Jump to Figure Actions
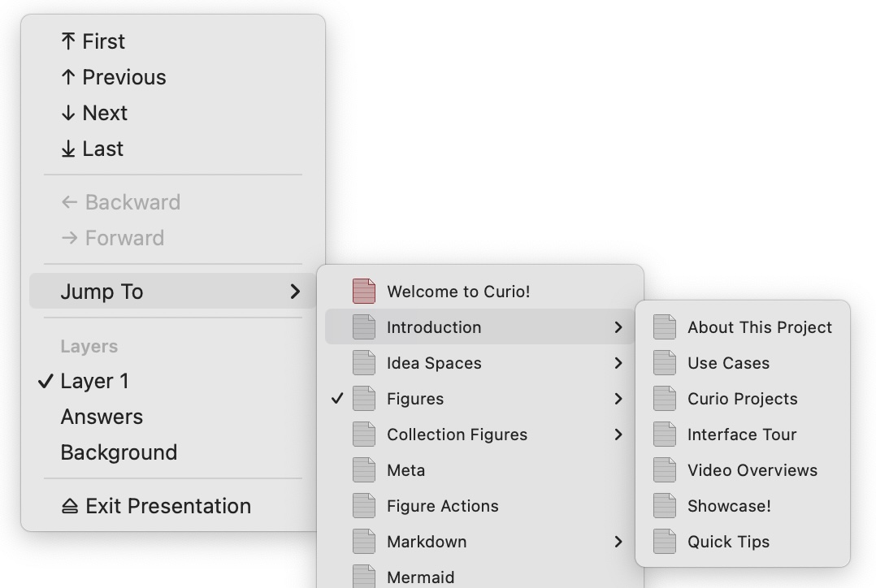Image resolution: width=876 pixels, height=588 pixels. [x=480, y=506]
